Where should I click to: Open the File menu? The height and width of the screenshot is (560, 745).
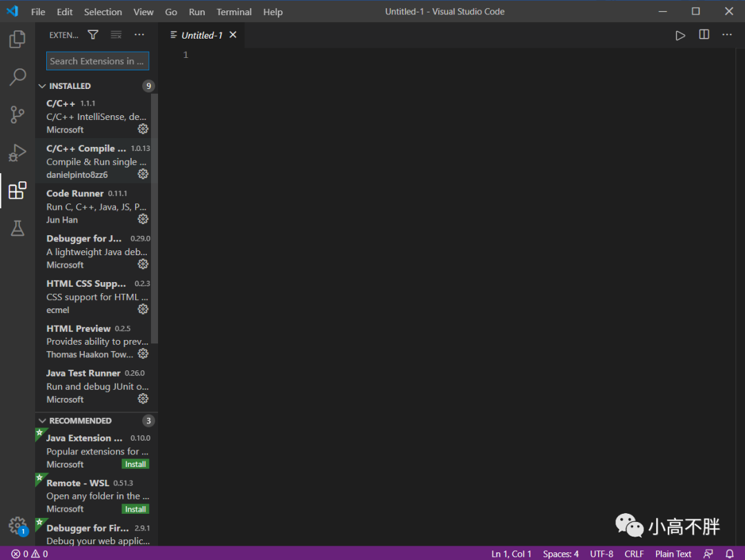coord(38,12)
